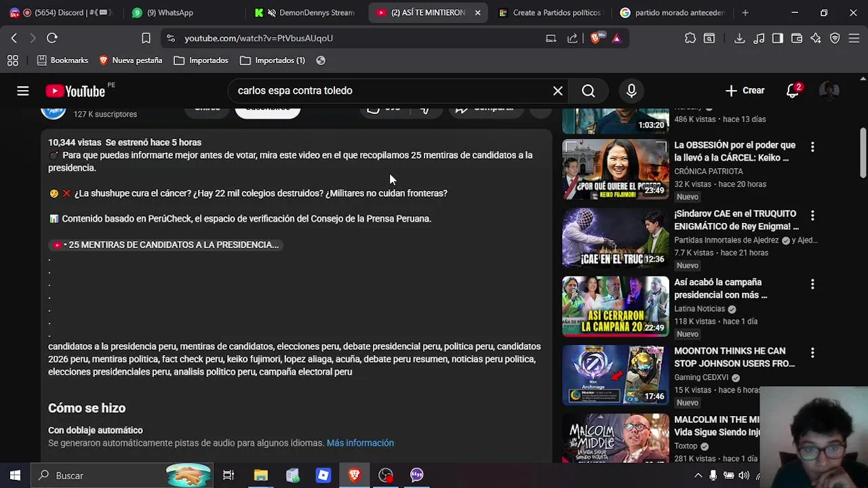Click the Más información link
This screenshot has width=868, height=488.
point(360,443)
